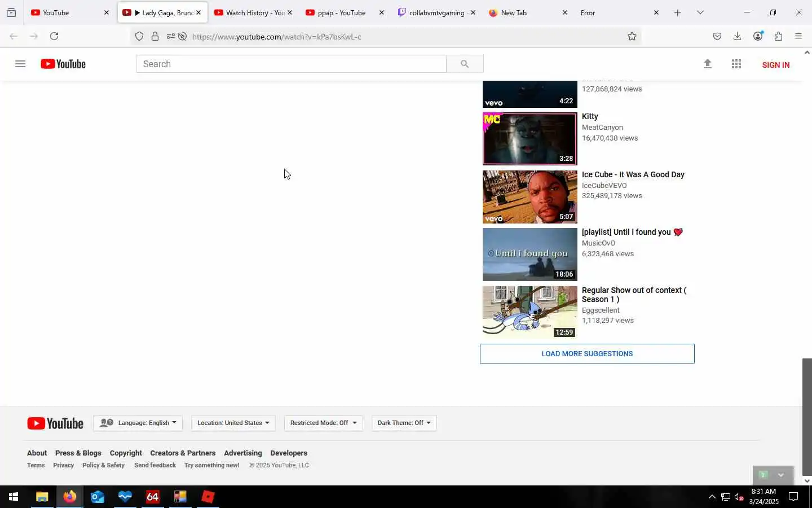
Task: Open the YouTube apps grid icon
Action: [x=736, y=64]
